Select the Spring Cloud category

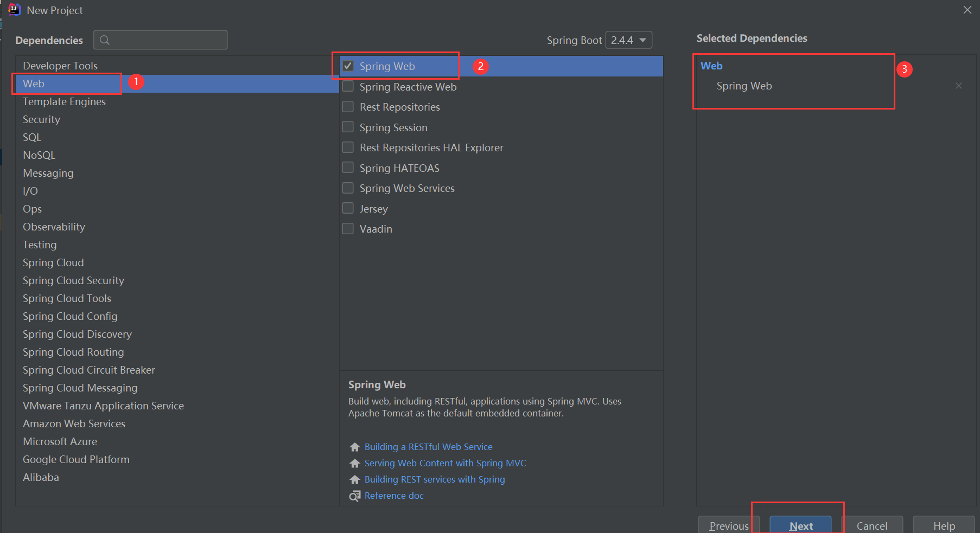[x=177, y=262]
